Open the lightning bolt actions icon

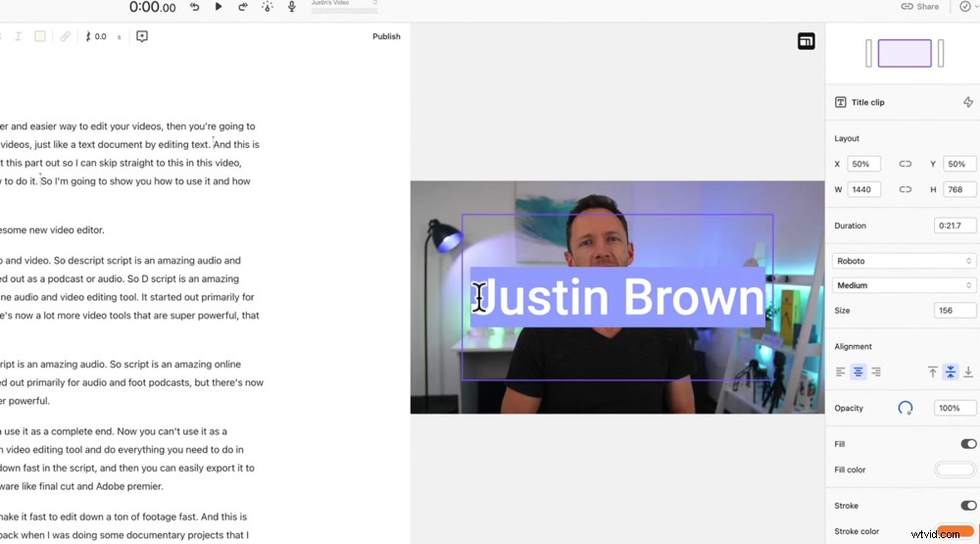[x=968, y=102]
